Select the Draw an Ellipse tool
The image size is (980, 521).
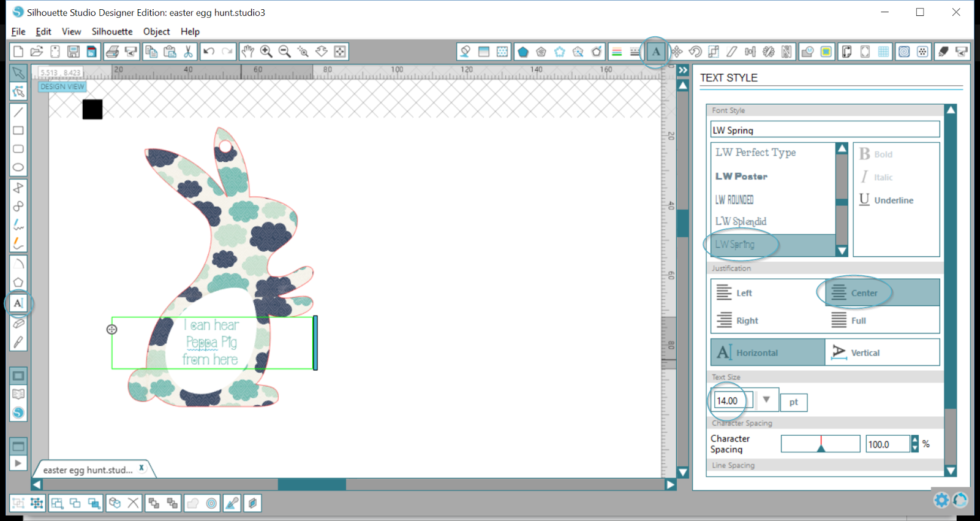pyautogui.click(x=18, y=167)
